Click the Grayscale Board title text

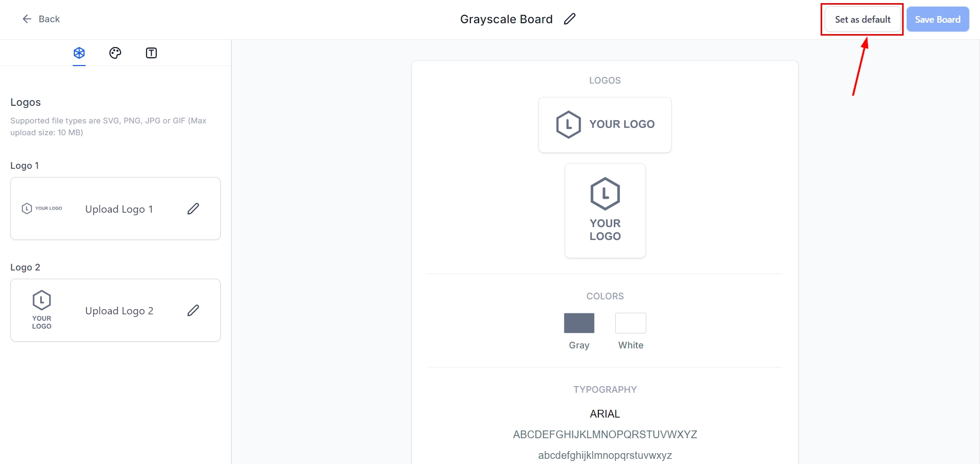[x=506, y=19]
